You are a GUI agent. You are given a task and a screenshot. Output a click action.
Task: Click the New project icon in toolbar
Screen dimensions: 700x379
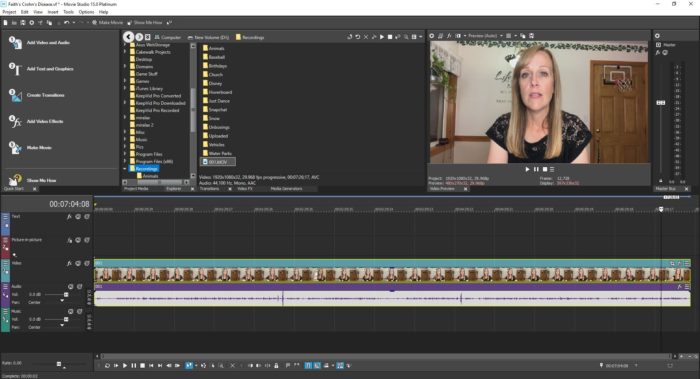(5, 22)
